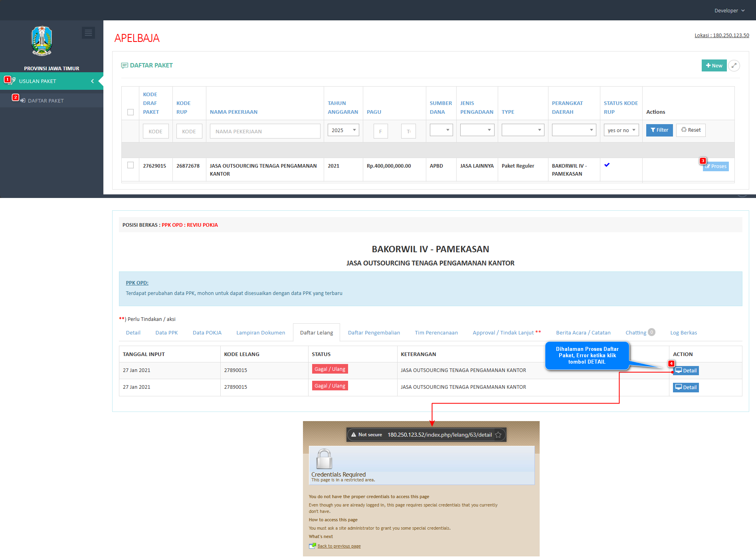This screenshot has height=558, width=756.
Task: Click the hamburger menu icon in sidebar
Action: point(88,33)
